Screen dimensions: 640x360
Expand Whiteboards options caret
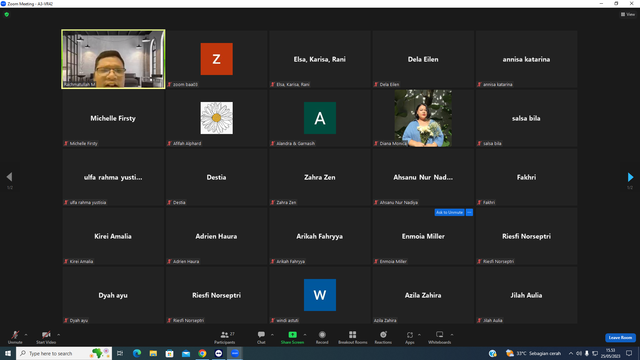click(452, 335)
